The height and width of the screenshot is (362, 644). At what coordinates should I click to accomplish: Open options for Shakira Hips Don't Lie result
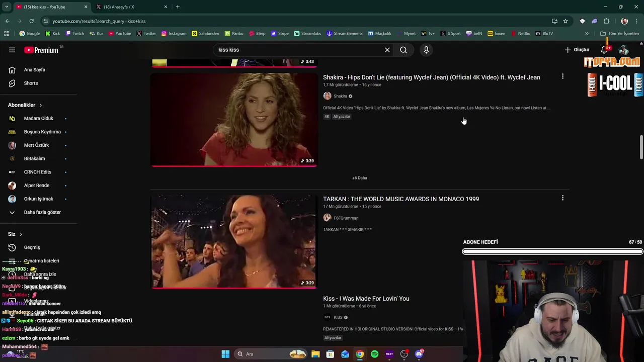click(x=562, y=76)
